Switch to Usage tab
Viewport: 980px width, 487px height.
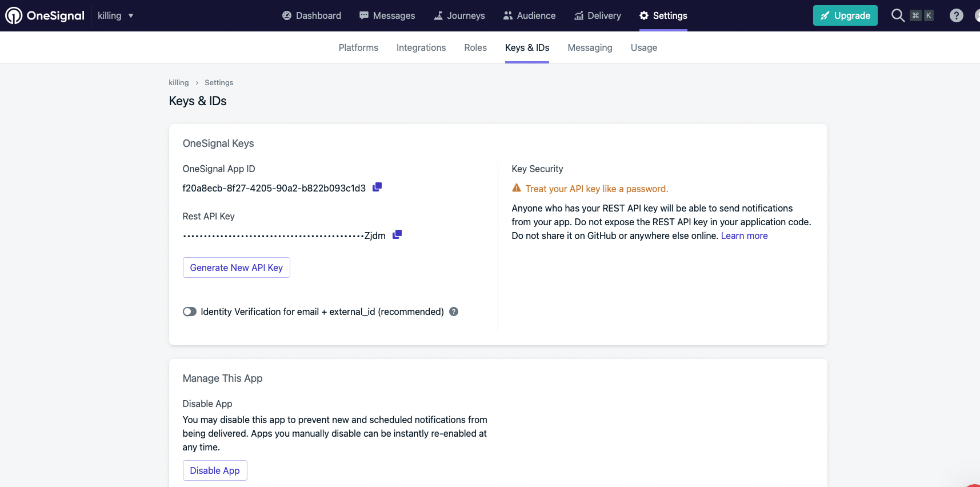click(644, 47)
